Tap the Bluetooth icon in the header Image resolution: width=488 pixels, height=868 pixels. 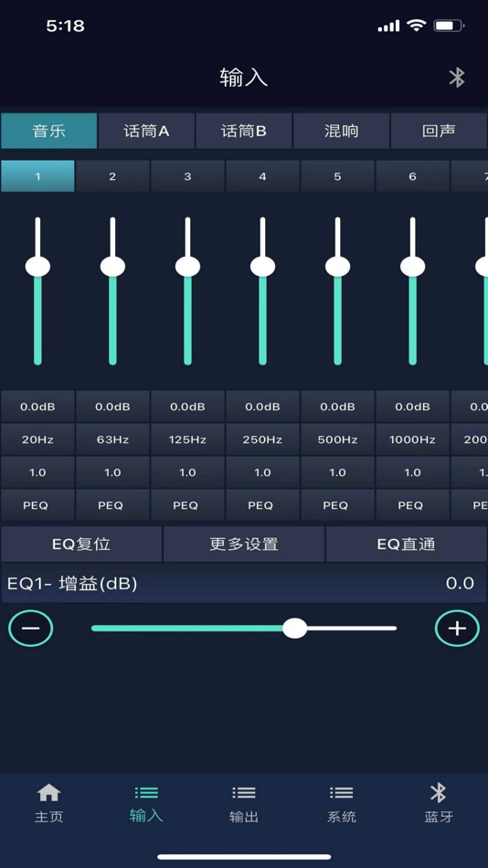[456, 78]
